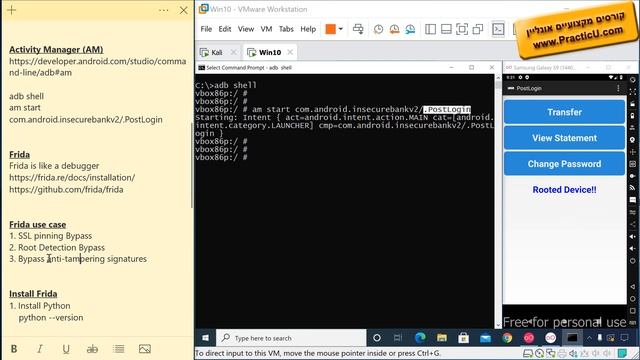The width and height of the screenshot is (640, 360).
Task: Add a new note with the plus icon
Action: (11, 10)
